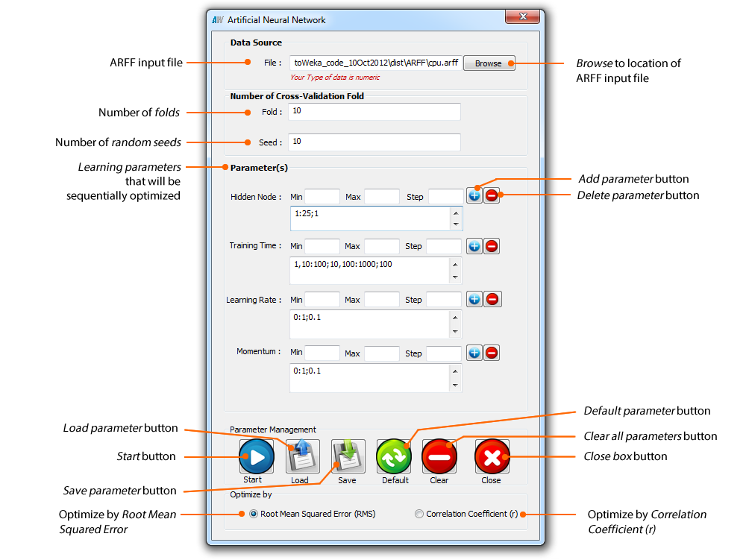Add a Learning Rate parameter with plus icon
Image resolution: width=746 pixels, height=560 pixels.
click(x=474, y=299)
